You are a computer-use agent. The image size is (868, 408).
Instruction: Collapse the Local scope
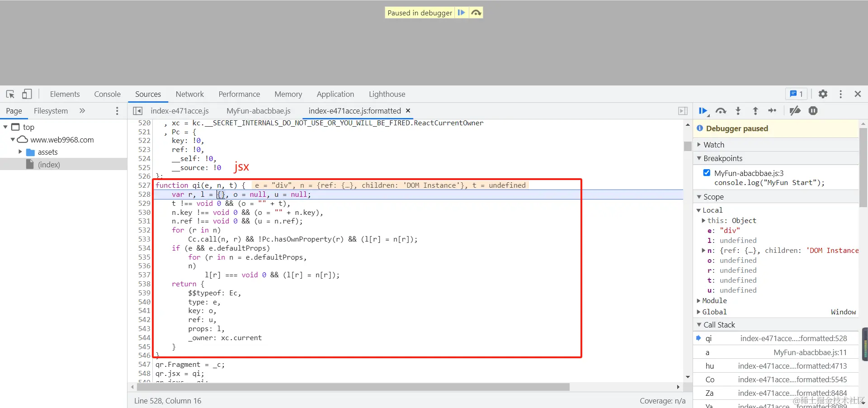click(x=698, y=210)
